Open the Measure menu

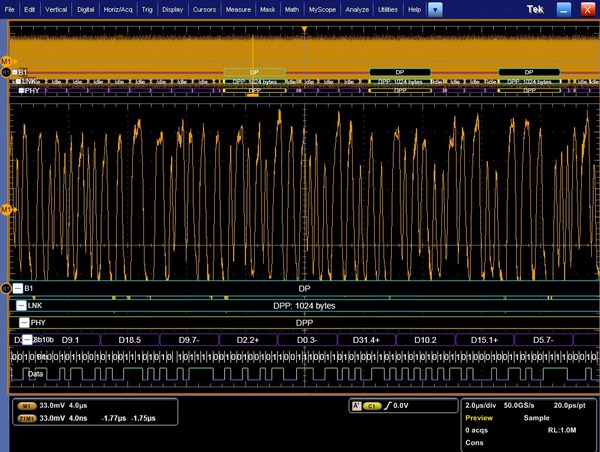238,10
